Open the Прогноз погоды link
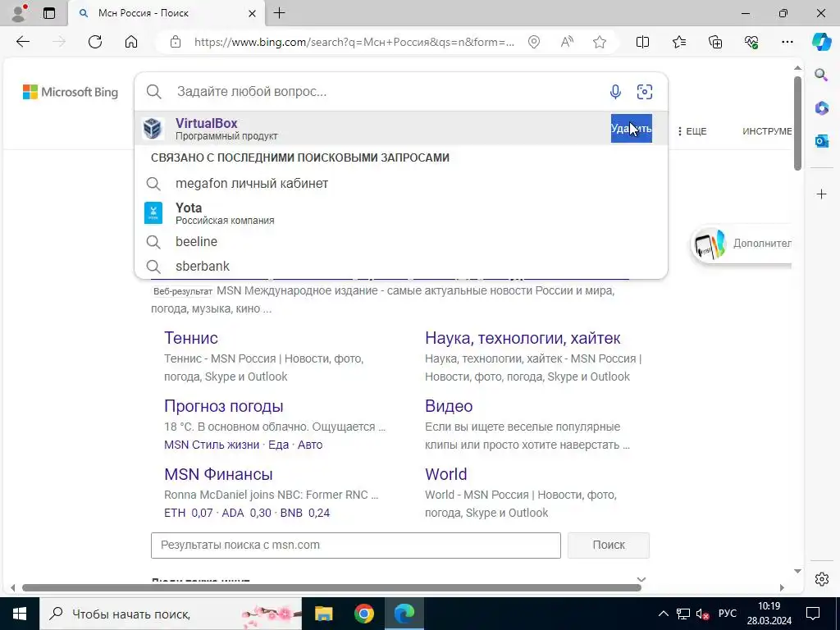The height and width of the screenshot is (630, 840). [223, 406]
